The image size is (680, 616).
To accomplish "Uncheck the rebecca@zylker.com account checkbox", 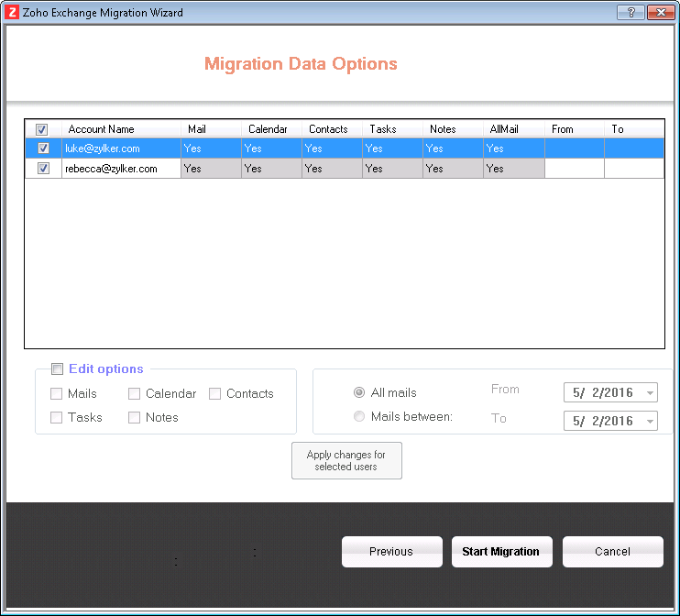I will (x=43, y=169).
